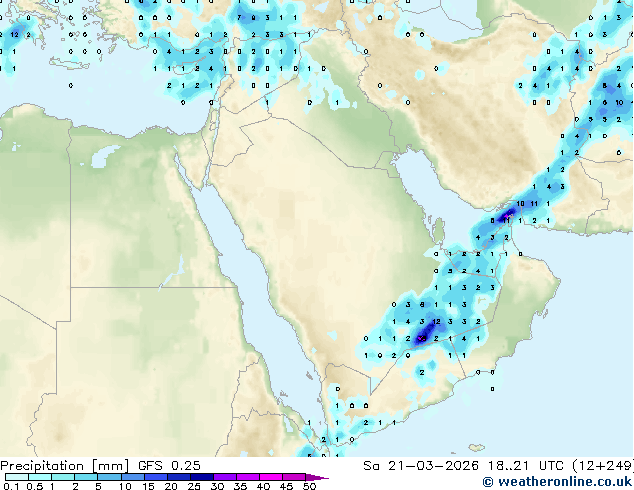Image resolution: width=634 pixels, height=490 pixels.
Task: Pick the 35–40 mm violet legend swatch
Action: [x=248, y=477]
